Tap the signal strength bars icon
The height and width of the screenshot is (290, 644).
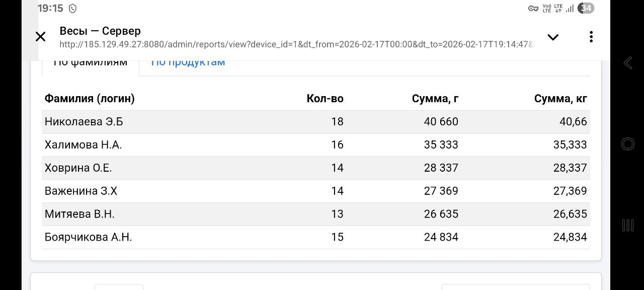tap(569, 8)
